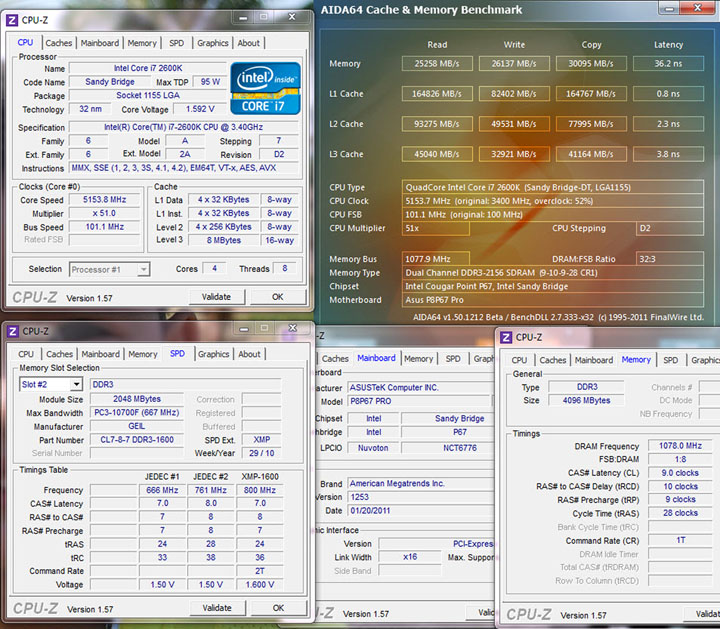Screen dimensions: 720x629
Task: Click OK in the top CPU-Z window
Action: [x=277, y=297]
